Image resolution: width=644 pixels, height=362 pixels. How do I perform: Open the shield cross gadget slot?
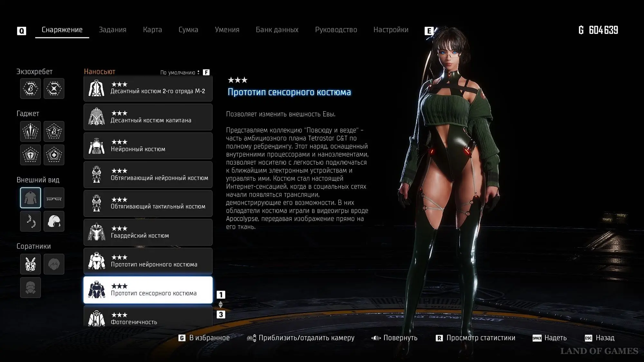coord(31,155)
